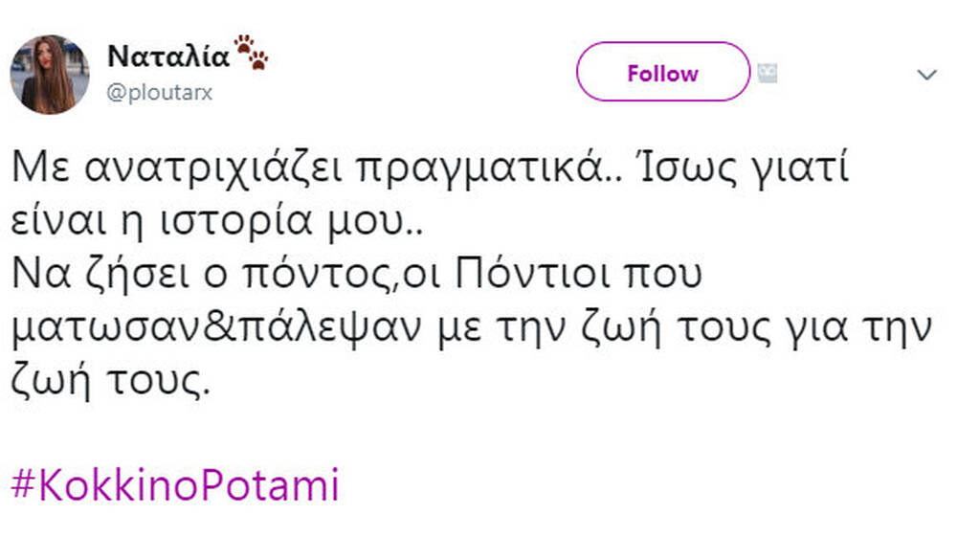Open the @ploutarx handle link
Image resolution: width=980 pixels, height=537 pixels.
(160, 94)
